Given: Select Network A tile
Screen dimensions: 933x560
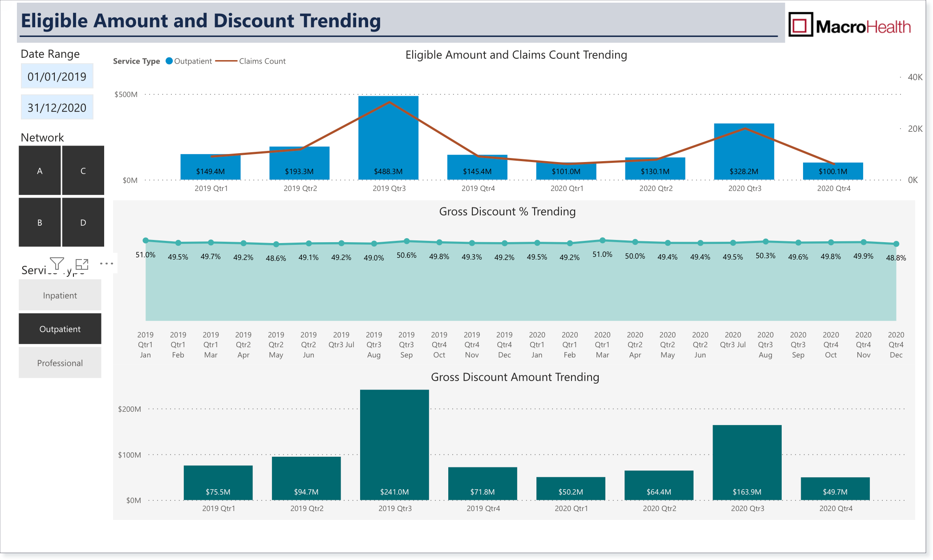Looking at the screenshot, I should tap(40, 170).
